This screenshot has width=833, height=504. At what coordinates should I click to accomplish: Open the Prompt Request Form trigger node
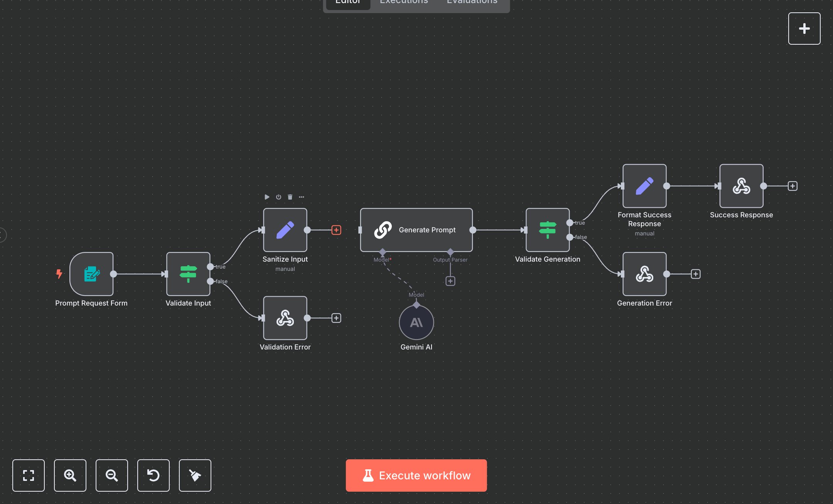91,274
